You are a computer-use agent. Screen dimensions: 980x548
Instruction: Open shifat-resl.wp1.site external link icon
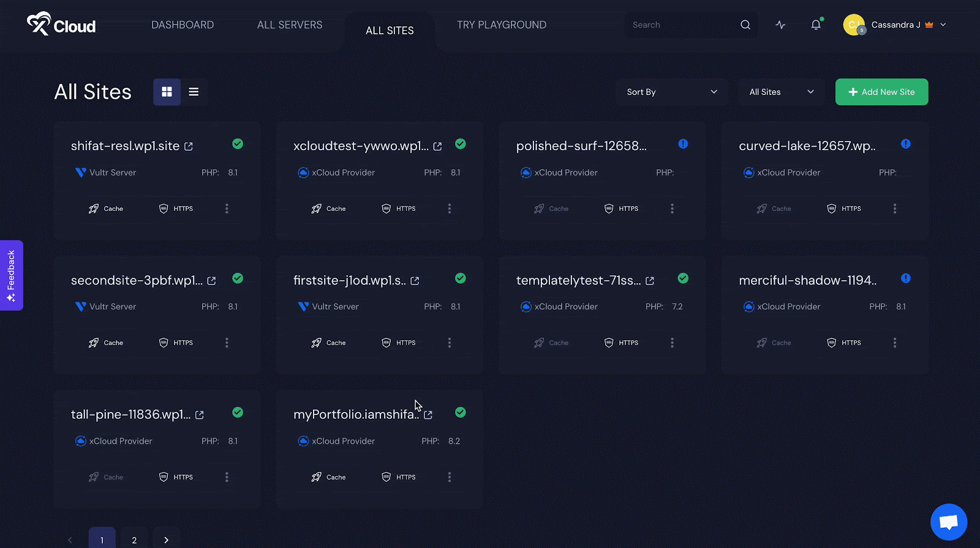[x=189, y=147]
